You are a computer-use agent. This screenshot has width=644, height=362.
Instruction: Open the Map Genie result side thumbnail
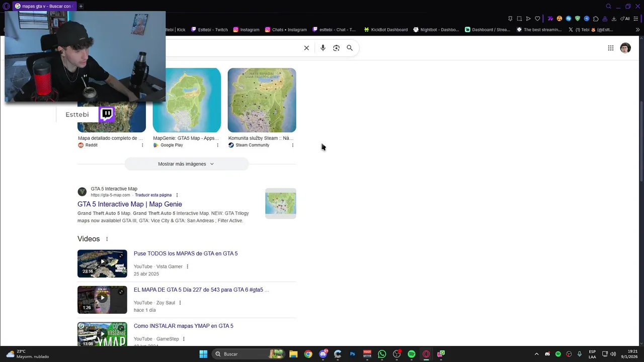281,204
